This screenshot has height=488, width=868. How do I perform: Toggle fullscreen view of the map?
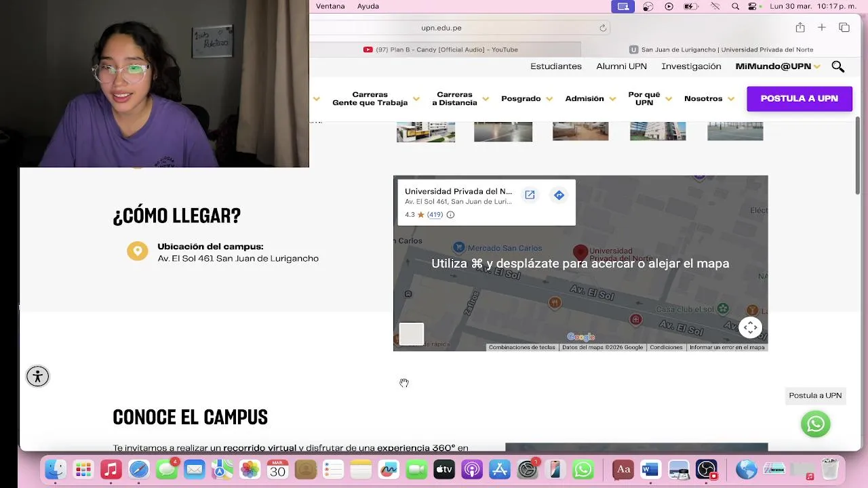[x=751, y=328]
